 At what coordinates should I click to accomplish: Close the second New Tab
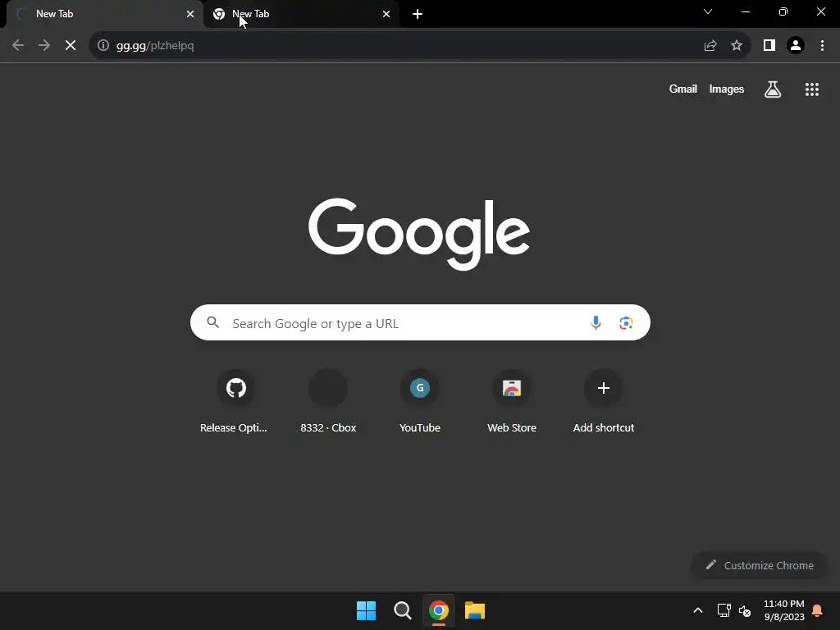pyautogui.click(x=386, y=14)
